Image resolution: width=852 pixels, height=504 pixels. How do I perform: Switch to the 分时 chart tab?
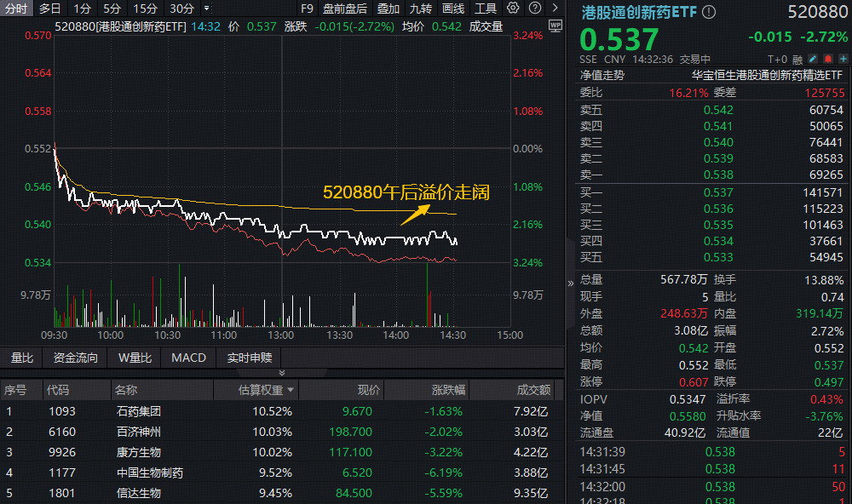pos(14,8)
